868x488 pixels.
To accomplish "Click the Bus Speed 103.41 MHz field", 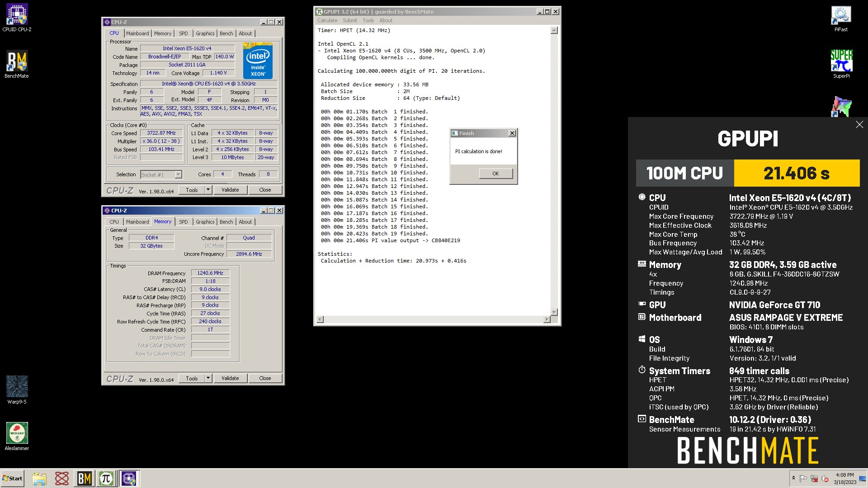I will [161, 149].
